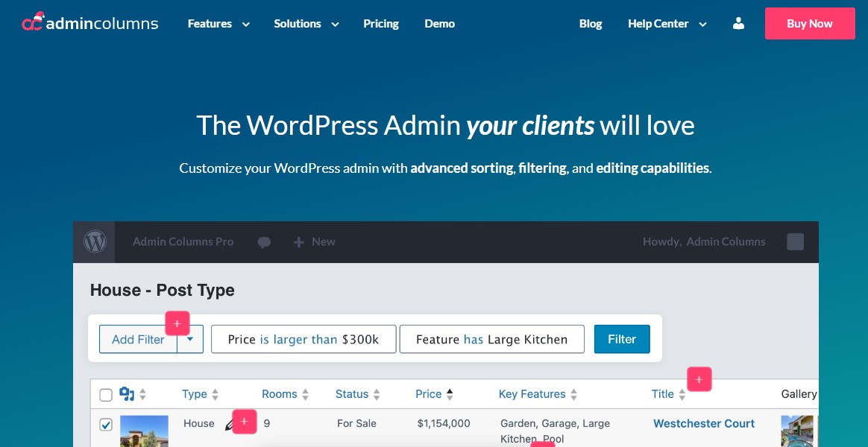This screenshot has width=868, height=447.
Task: Click the Buy Now button
Action: [810, 23]
